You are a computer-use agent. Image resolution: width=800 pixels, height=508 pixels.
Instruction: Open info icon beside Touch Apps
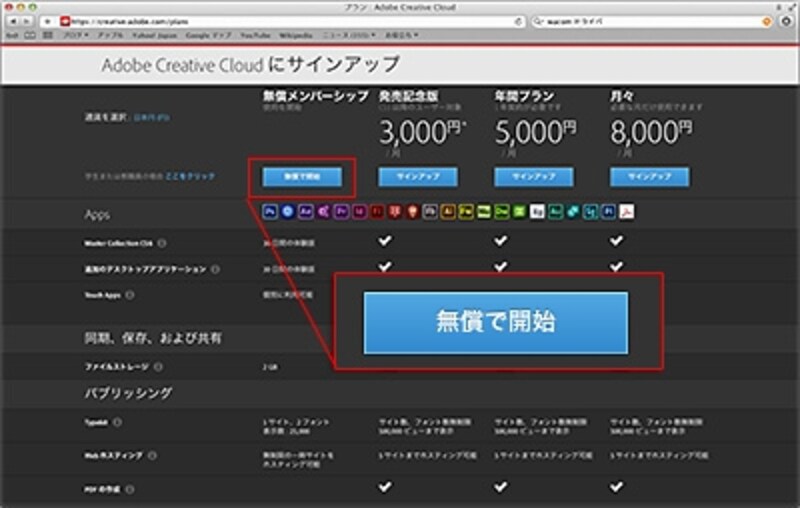click(x=130, y=295)
